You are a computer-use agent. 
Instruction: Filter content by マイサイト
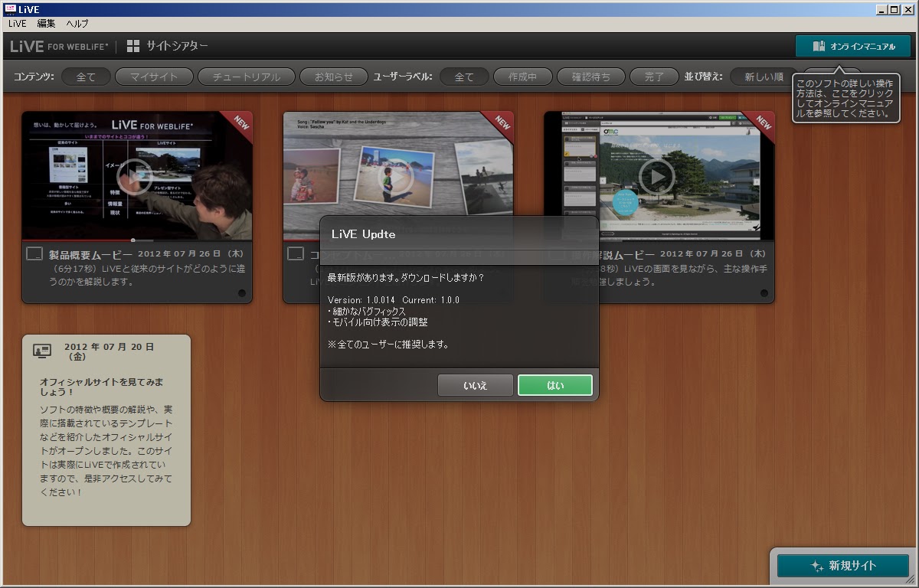click(x=154, y=77)
